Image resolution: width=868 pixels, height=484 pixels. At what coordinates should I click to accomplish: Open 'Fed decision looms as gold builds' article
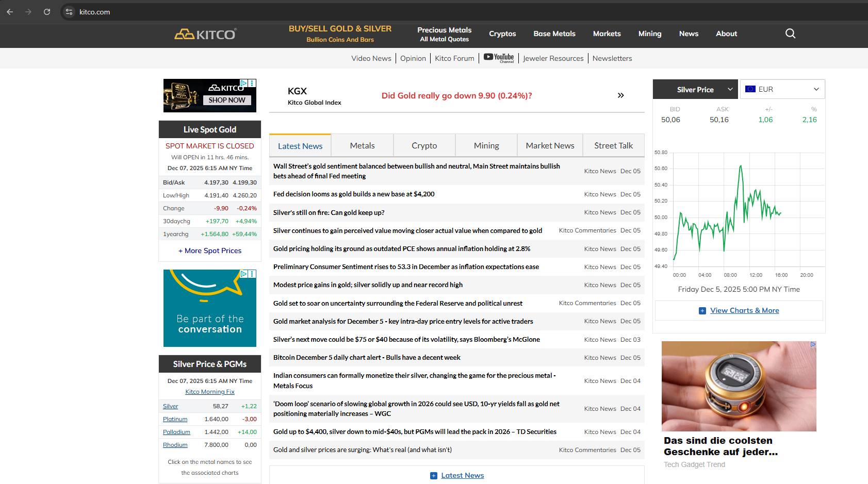point(354,194)
